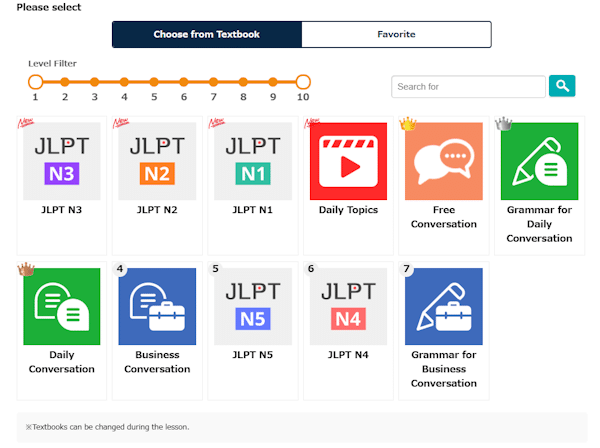The image size is (600, 448).
Task: Choose the Free Conversation speech bubbles icon
Action: click(444, 161)
